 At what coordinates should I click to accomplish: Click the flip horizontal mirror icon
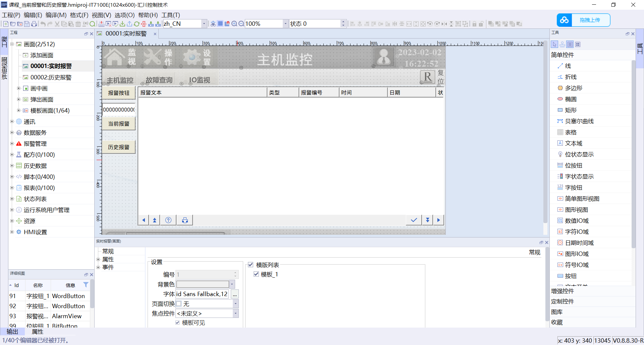point(444,24)
